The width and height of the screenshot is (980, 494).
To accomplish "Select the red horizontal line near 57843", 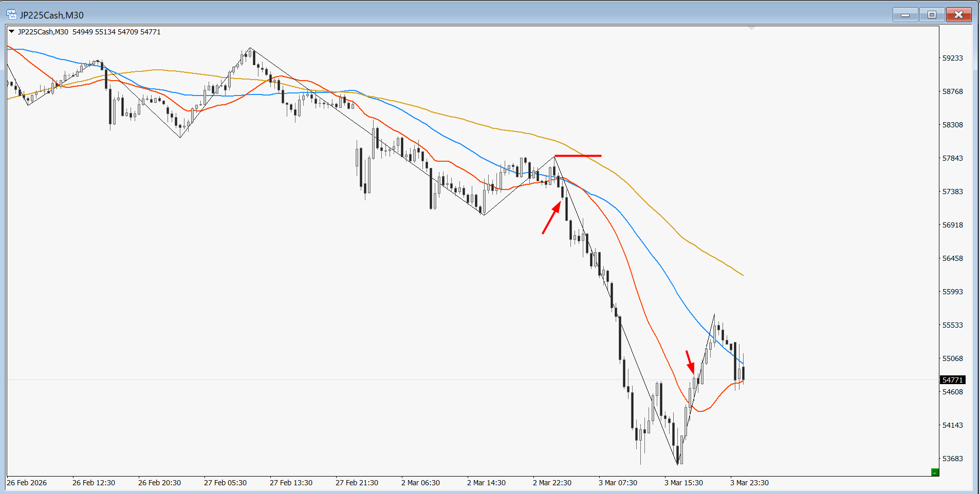I will pos(578,156).
